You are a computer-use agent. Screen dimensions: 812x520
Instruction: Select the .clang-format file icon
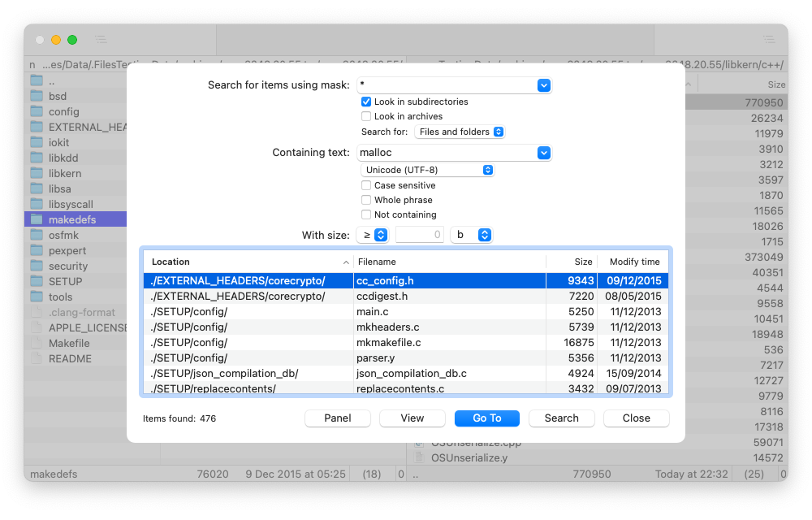pyautogui.click(x=36, y=311)
